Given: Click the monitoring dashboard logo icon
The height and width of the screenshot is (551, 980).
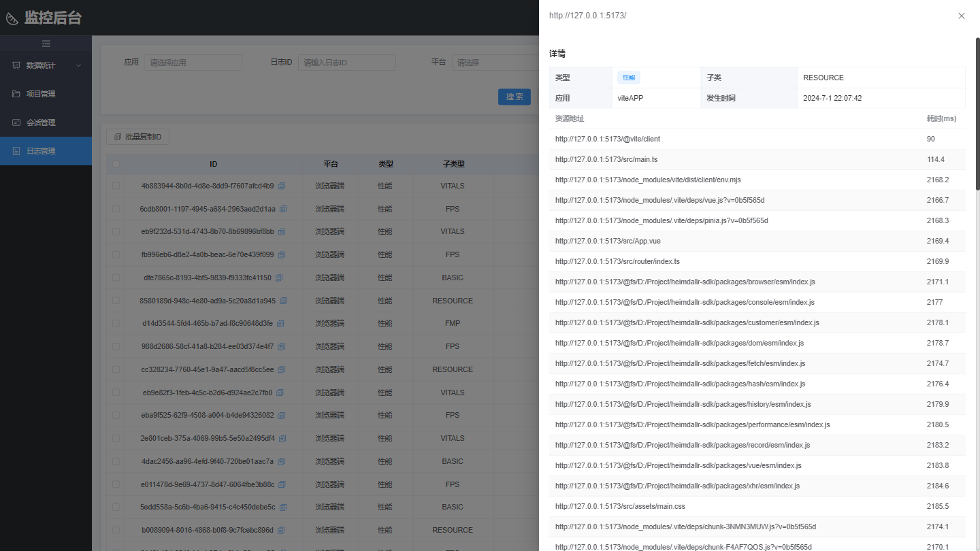Looking at the screenshot, I should (x=12, y=18).
